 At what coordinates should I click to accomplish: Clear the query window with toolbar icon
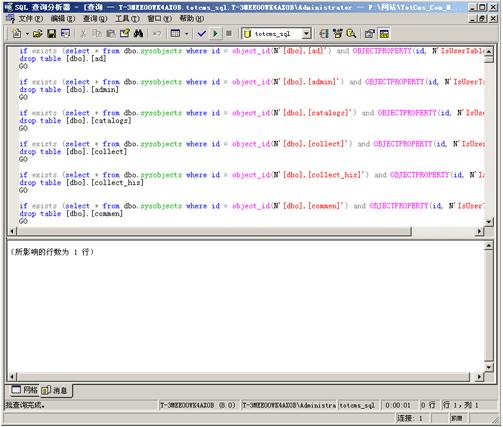point(125,34)
